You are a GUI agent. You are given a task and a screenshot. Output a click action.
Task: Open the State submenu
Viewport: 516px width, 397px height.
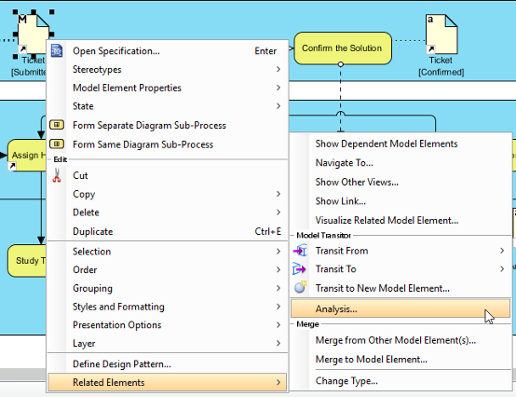click(168, 106)
